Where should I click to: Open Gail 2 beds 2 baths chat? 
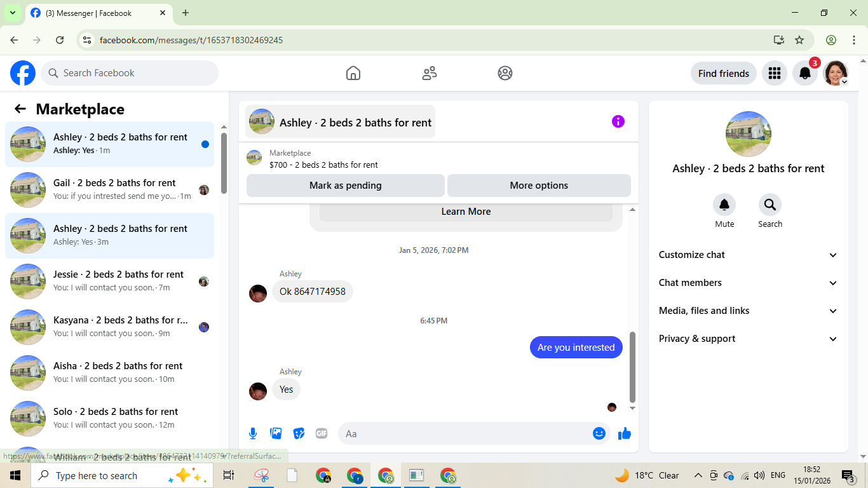pos(109,190)
